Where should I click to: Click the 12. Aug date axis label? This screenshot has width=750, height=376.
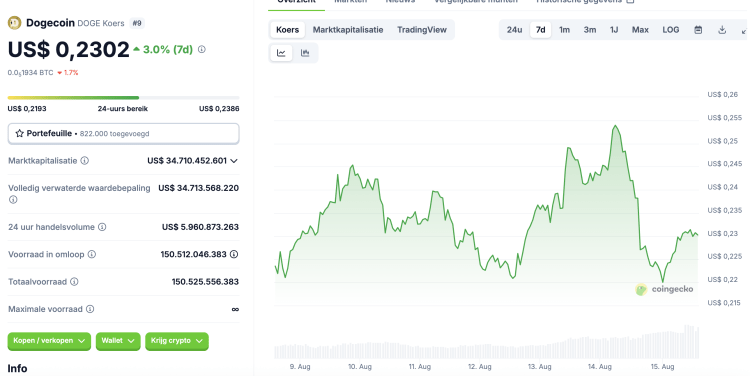(x=480, y=366)
